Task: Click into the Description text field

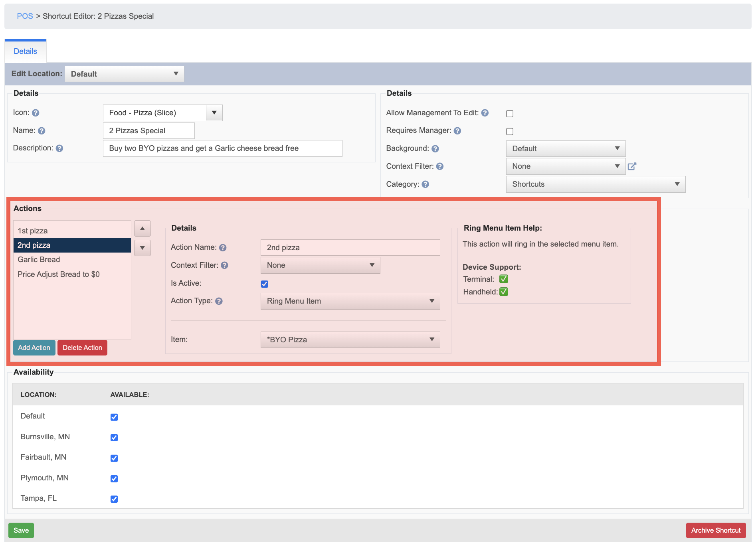Action: (223, 148)
